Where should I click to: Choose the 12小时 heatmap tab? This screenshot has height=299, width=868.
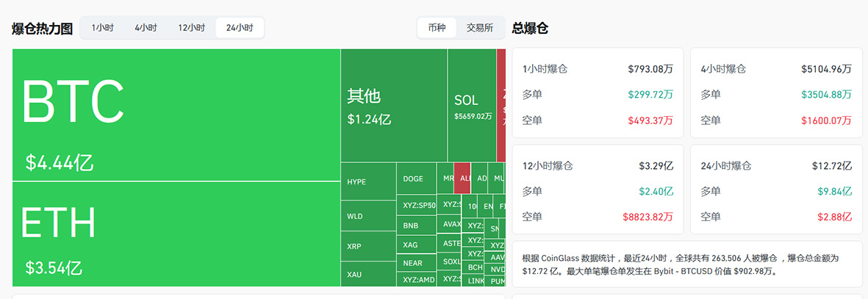(192, 28)
